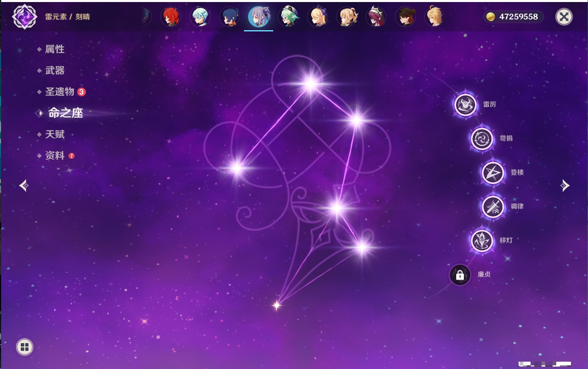Go to previous character with left arrow

pyautogui.click(x=24, y=186)
